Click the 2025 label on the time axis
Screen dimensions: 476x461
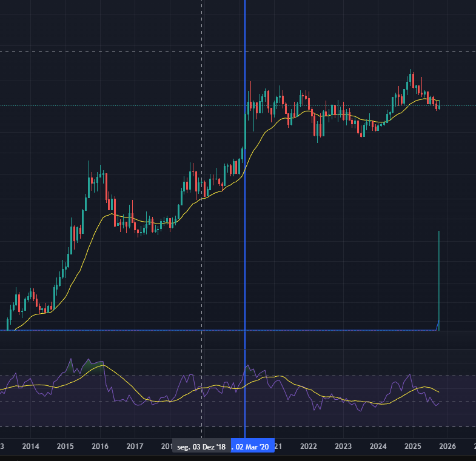(413, 446)
